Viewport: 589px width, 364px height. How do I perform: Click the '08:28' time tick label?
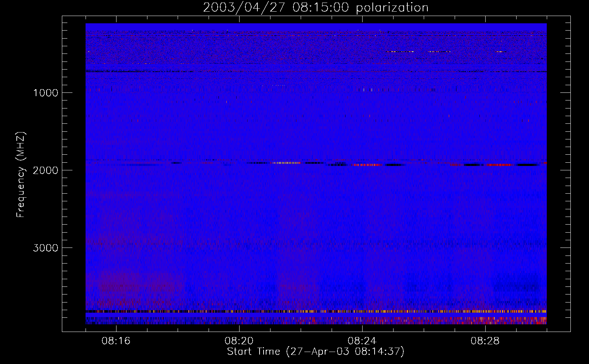[x=485, y=341]
